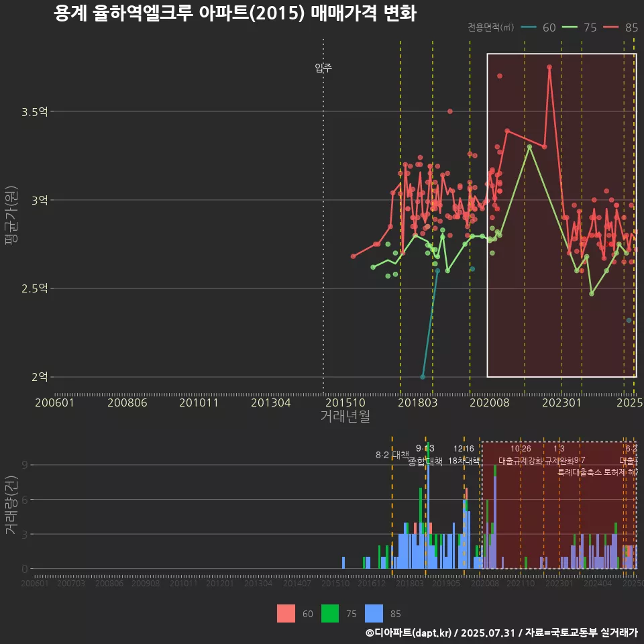
Task: Click 201612 on the volume chart x-axis
Action: tap(372, 583)
